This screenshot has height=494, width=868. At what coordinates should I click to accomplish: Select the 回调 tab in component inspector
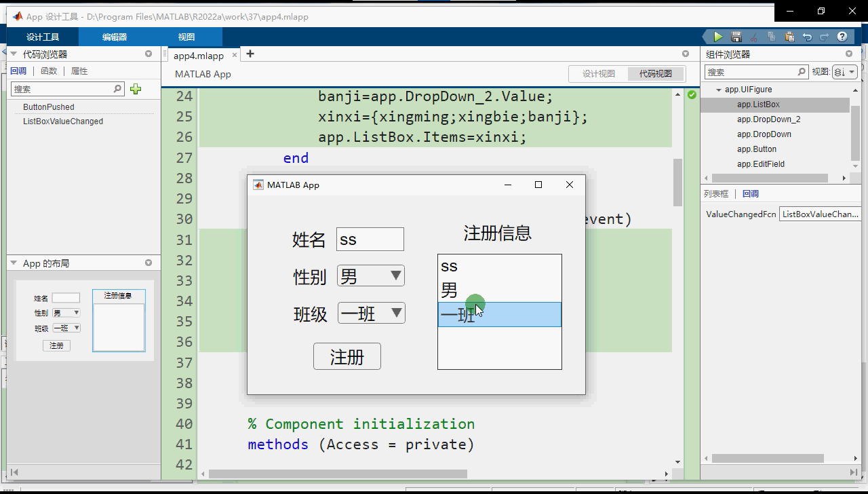pyautogui.click(x=751, y=193)
